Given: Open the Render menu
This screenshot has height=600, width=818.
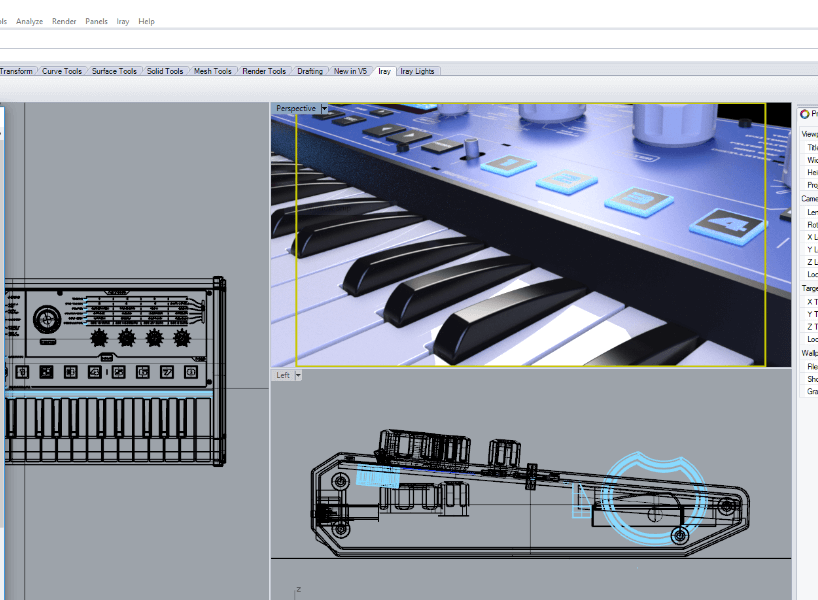Looking at the screenshot, I should pos(64,21).
